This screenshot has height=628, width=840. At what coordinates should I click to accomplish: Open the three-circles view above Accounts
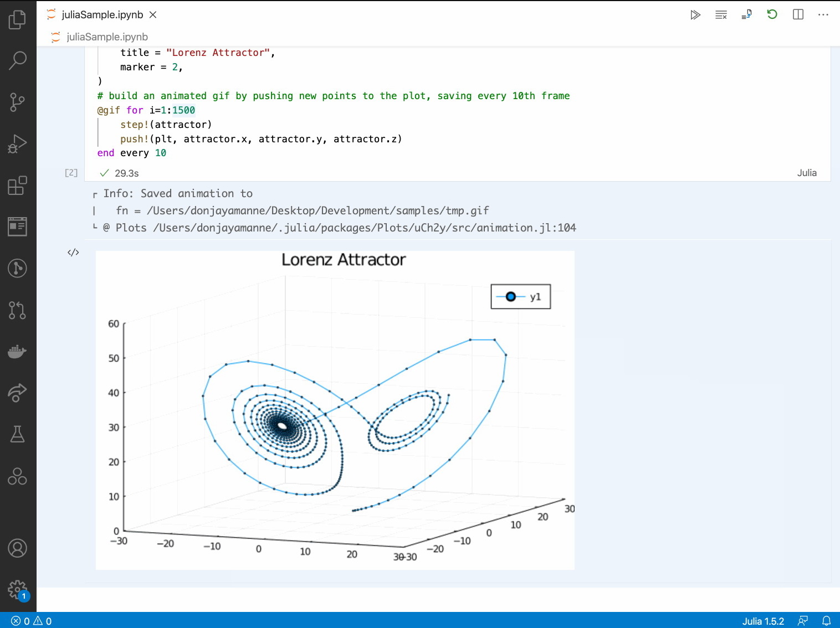(x=18, y=476)
